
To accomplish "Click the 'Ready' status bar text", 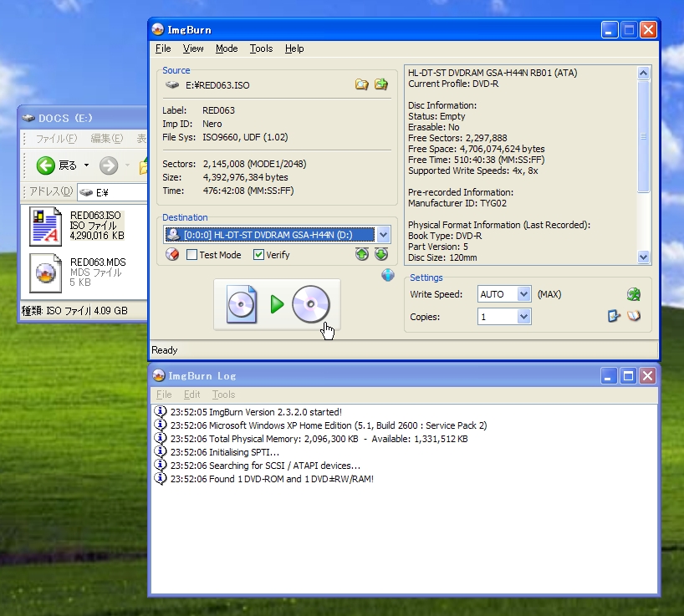I will coord(165,350).
